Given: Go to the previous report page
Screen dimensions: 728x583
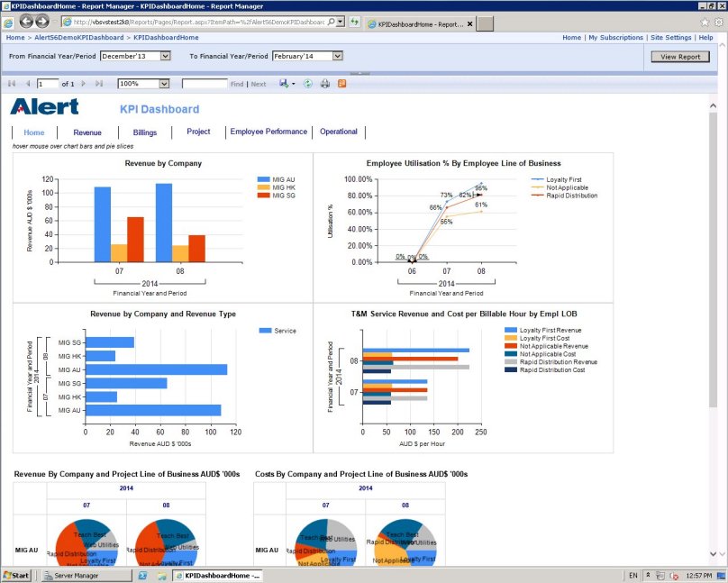Looking at the screenshot, I should [x=28, y=84].
